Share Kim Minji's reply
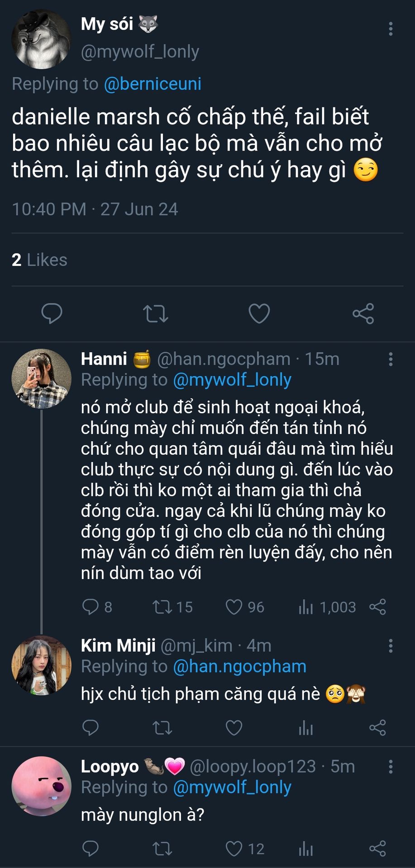Image resolution: width=415 pixels, height=868 pixels. [377, 727]
